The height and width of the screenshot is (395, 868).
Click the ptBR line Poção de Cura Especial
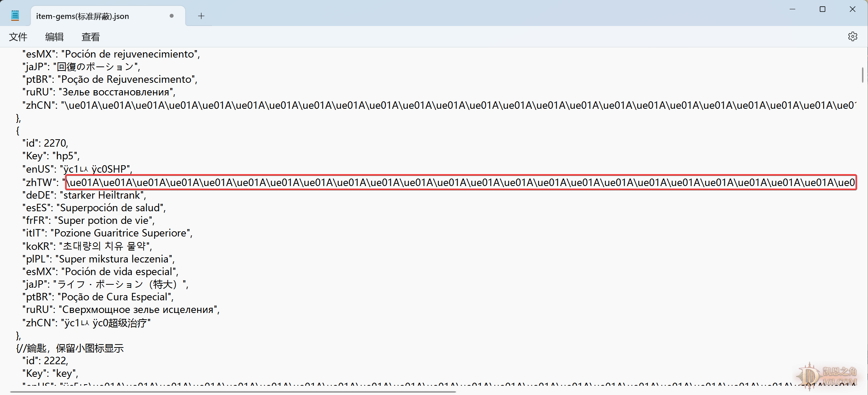click(98, 297)
